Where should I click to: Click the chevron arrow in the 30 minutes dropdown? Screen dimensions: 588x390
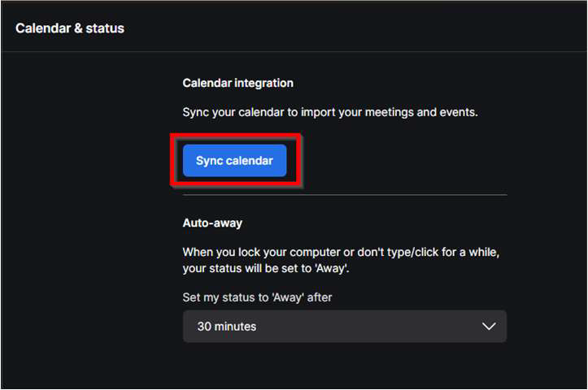tap(489, 326)
